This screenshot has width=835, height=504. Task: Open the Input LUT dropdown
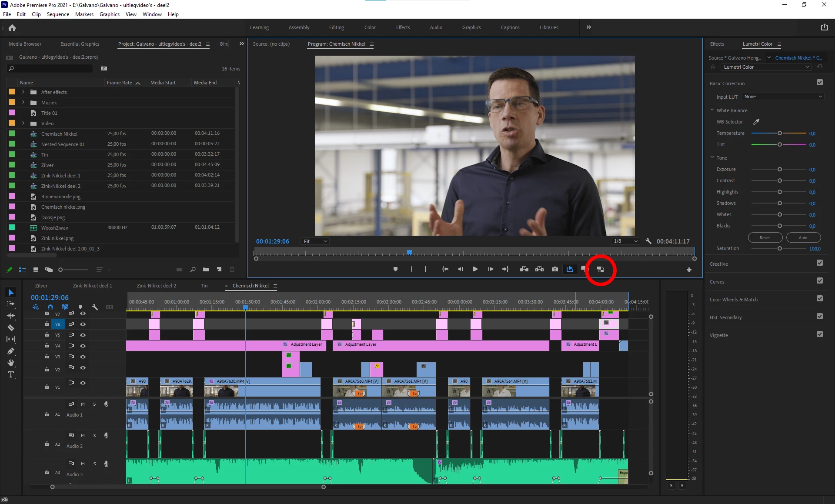pyautogui.click(x=782, y=97)
